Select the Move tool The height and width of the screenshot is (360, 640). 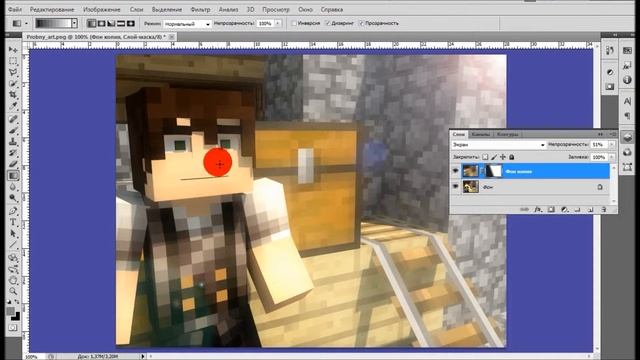(13, 49)
